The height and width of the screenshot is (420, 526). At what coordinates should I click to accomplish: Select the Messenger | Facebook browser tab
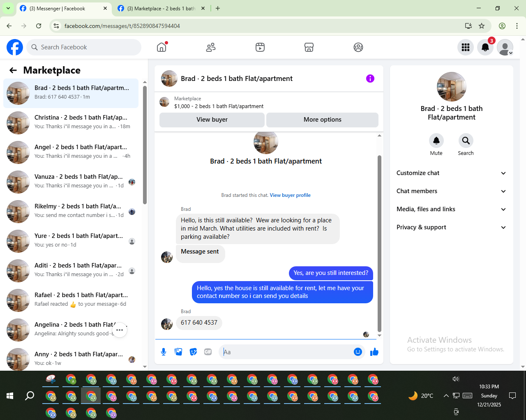click(63, 8)
